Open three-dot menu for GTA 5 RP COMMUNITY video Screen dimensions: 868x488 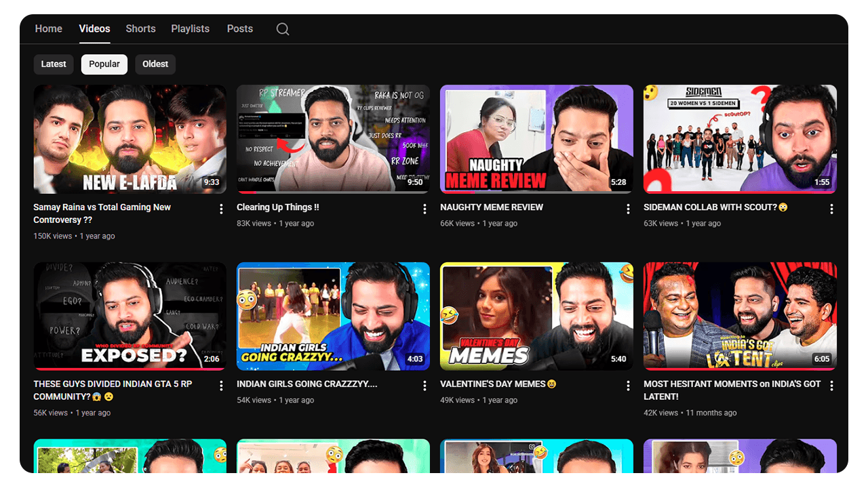point(221,386)
